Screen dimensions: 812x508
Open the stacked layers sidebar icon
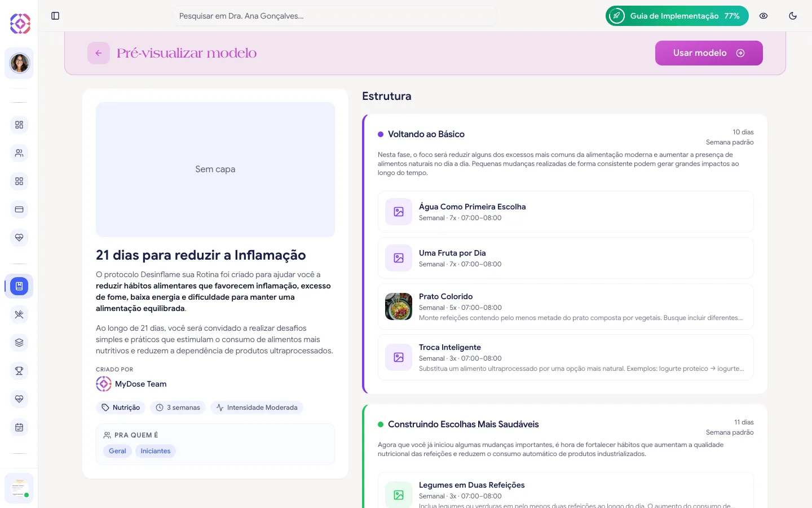[19, 343]
